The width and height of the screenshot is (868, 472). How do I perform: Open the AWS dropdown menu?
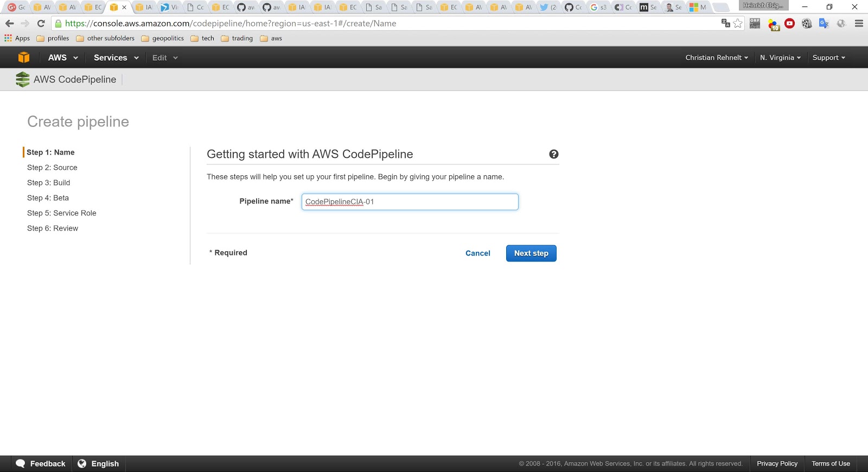(x=63, y=58)
